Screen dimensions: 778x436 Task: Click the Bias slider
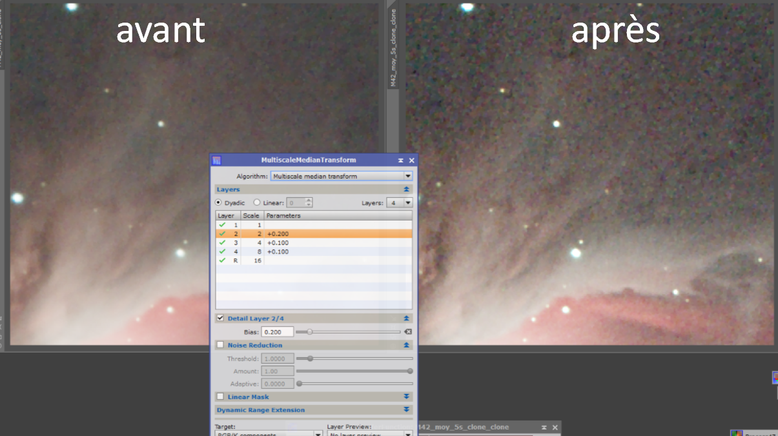pyautogui.click(x=348, y=332)
